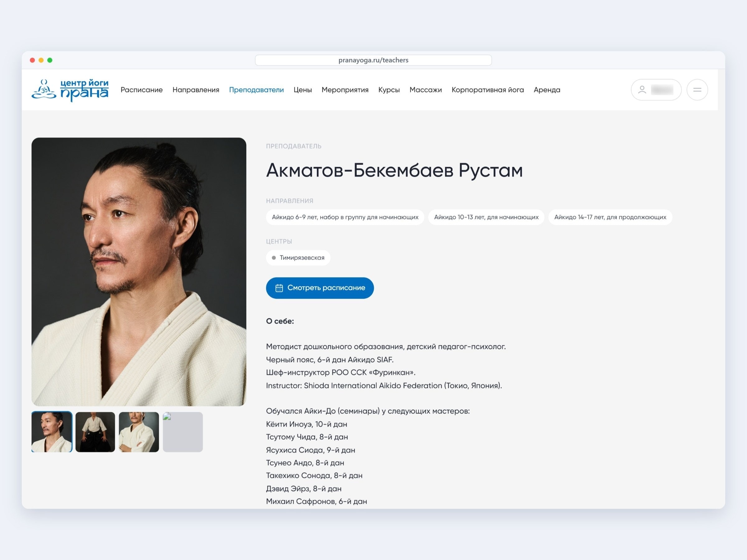
Task: Click the large teacher portrait photo
Action: coord(139,272)
